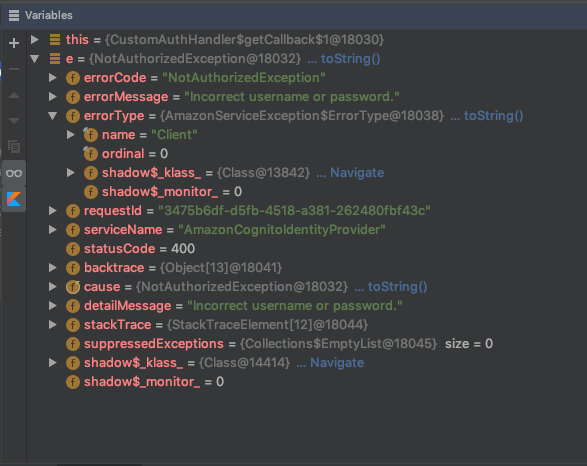The image size is (587, 466).
Task: Toggle the Kotlin variables view icon
Action: (x=14, y=199)
